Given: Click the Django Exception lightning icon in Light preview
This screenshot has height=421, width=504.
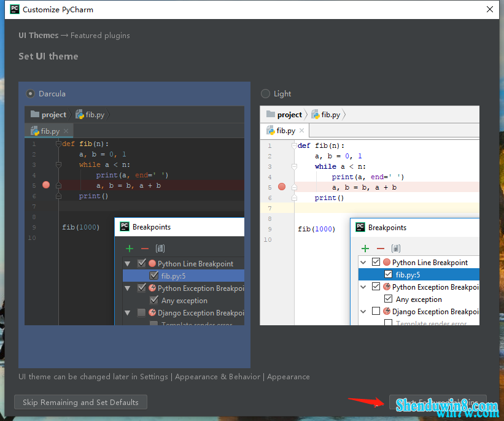Looking at the screenshot, I should 387,311.
